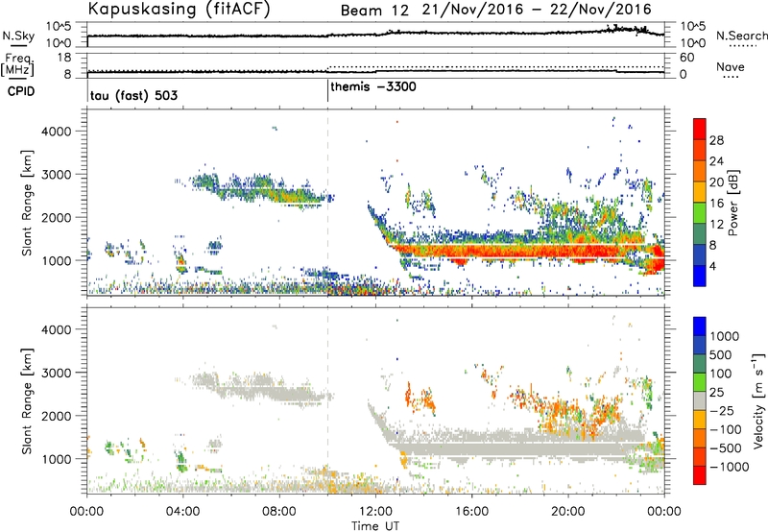Click the '04:00' time axis label

pos(182,512)
